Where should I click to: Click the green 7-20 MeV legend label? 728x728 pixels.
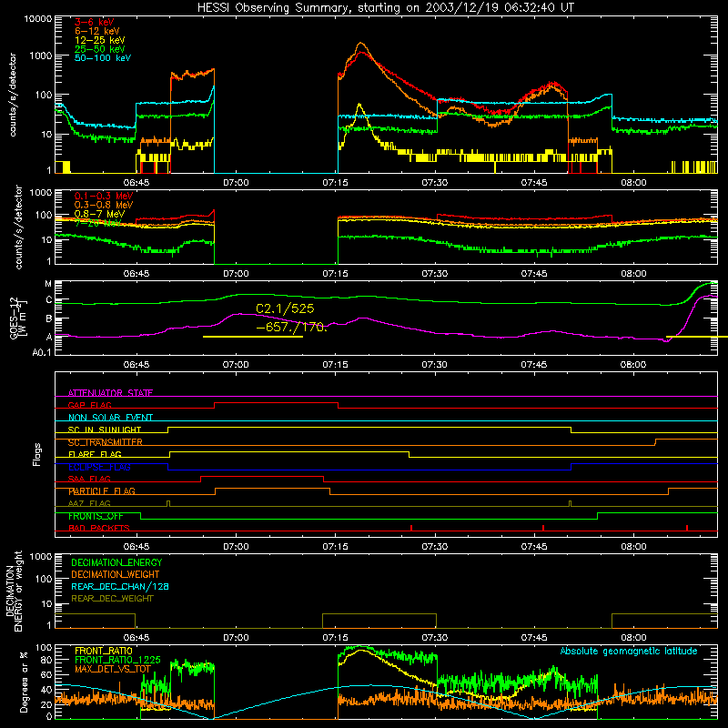pos(97,223)
